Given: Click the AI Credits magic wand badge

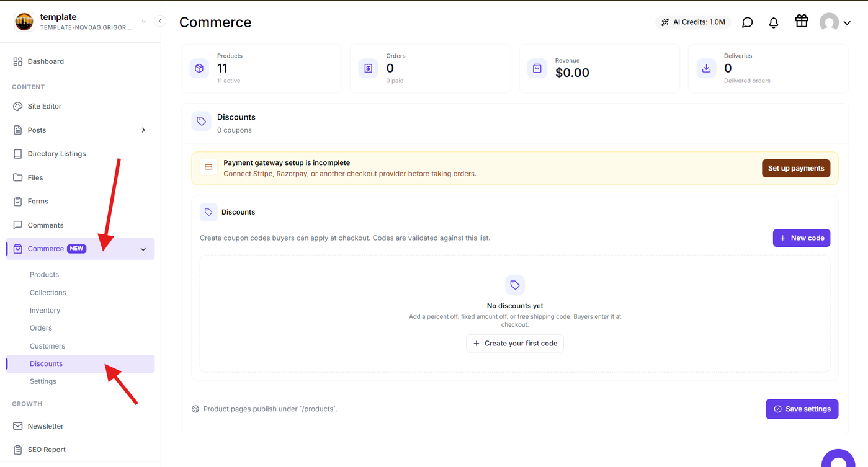Looking at the screenshot, I should (693, 22).
